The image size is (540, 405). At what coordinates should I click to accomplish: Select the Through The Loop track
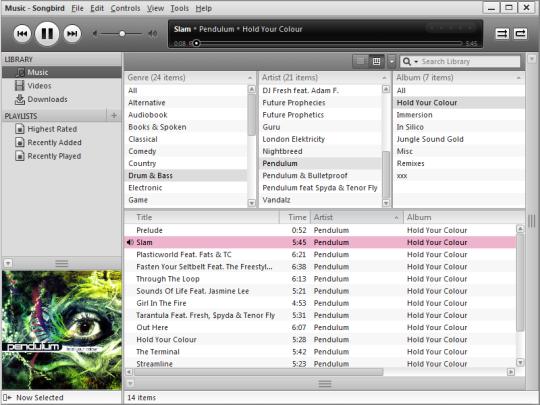click(x=320, y=279)
